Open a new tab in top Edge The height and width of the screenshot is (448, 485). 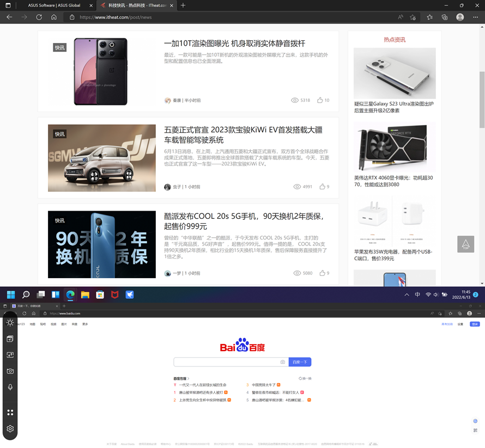pos(183,5)
